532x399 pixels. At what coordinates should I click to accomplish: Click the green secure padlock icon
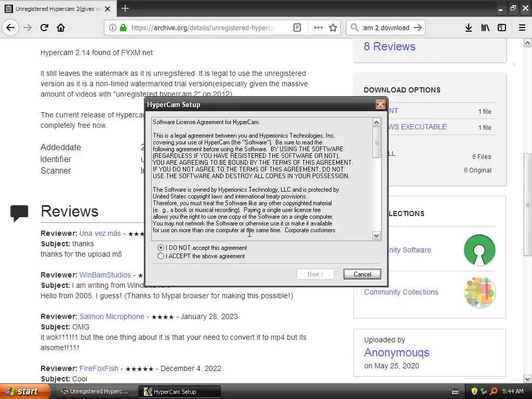[x=123, y=28]
